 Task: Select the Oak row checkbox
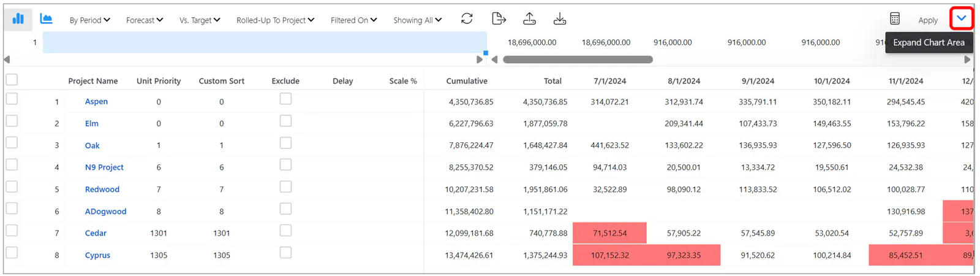click(x=12, y=143)
